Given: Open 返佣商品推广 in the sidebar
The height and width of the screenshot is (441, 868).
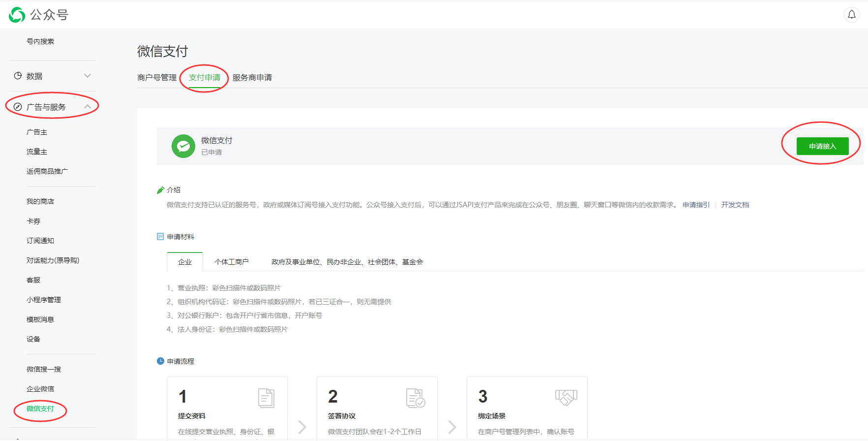Looking at the screenshot, I should click(47, 171).
